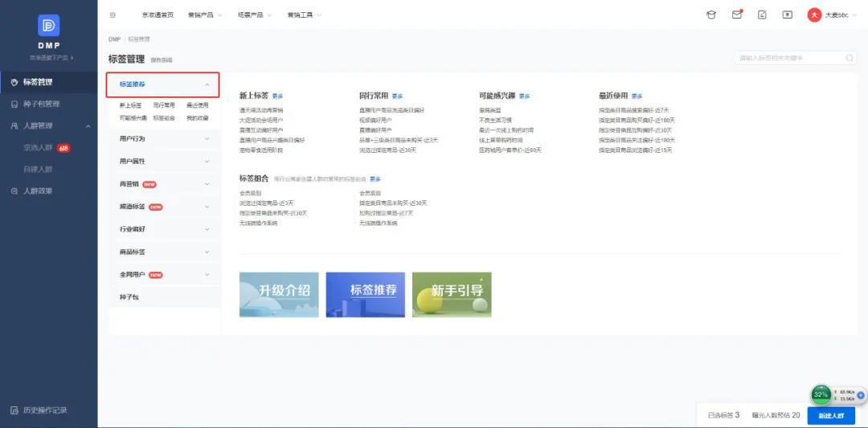
Task: Click the 新建人群 button
Action: (x=831, y=415)
